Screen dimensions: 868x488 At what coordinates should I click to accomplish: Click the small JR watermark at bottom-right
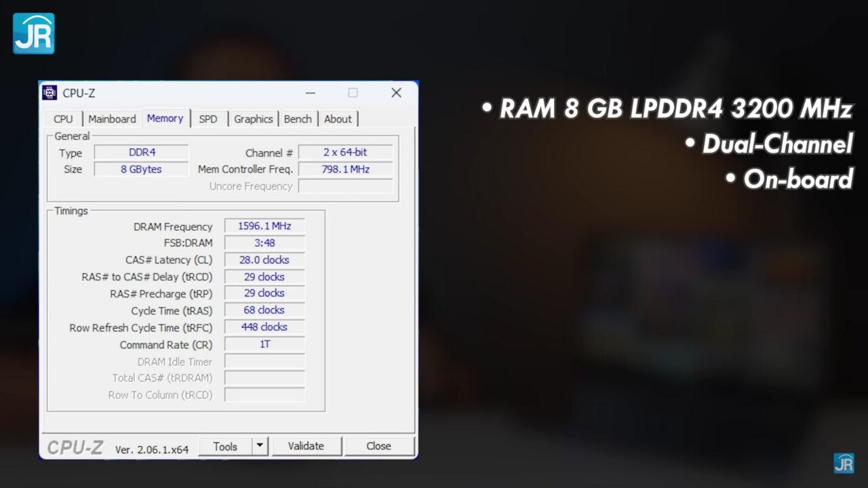(x=844, y=463)
